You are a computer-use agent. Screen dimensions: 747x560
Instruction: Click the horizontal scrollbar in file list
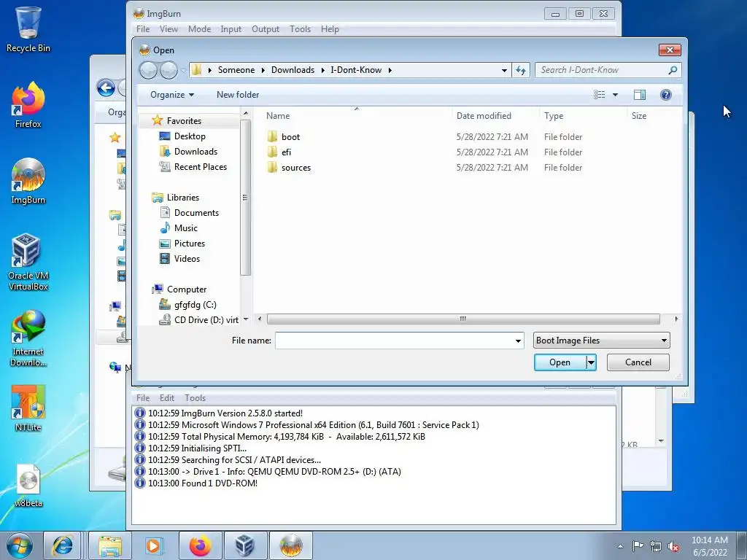click(463, 319)
